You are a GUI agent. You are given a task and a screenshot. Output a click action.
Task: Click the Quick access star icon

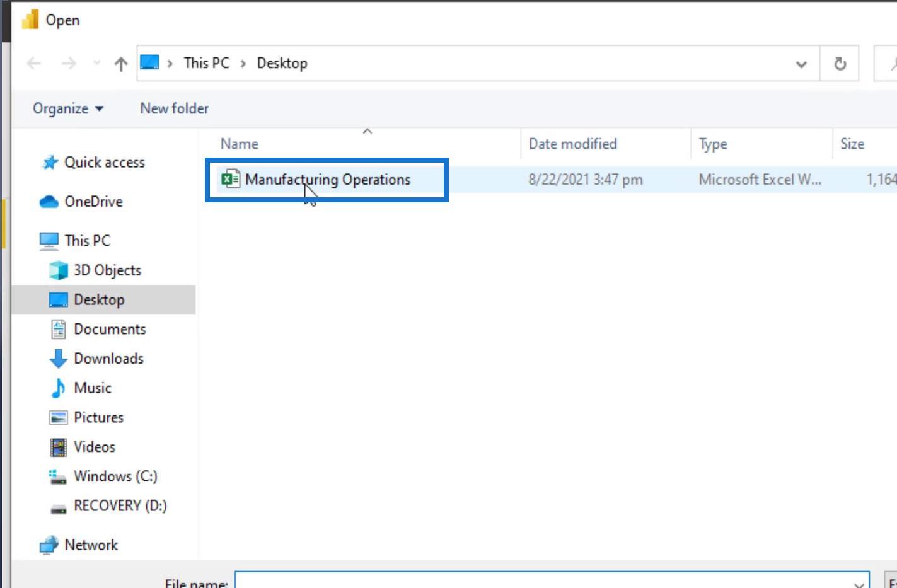coord(50,163)
